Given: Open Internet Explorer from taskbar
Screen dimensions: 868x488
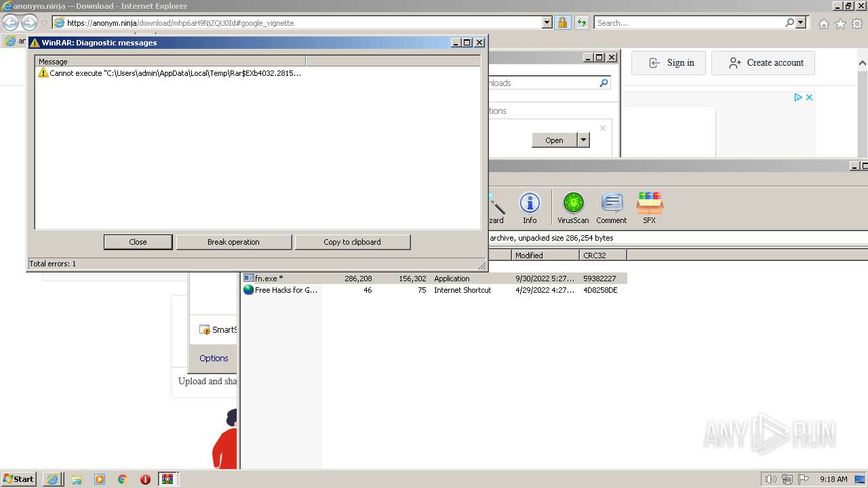Looking at the screenshot, I should [53, 479].
